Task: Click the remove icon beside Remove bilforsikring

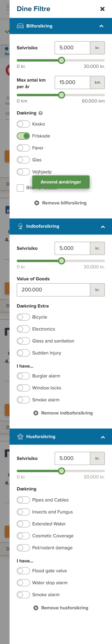Action: coord(37,203)
